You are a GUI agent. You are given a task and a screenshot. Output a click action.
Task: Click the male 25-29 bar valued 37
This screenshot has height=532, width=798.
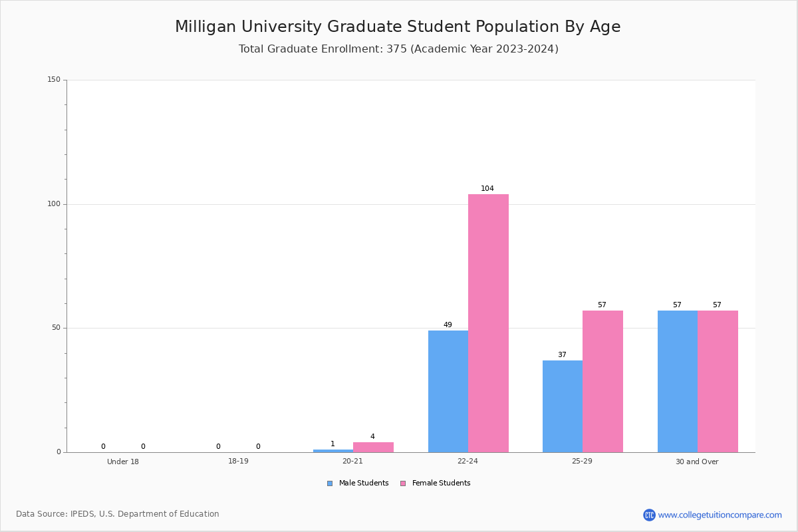point(563,406)
